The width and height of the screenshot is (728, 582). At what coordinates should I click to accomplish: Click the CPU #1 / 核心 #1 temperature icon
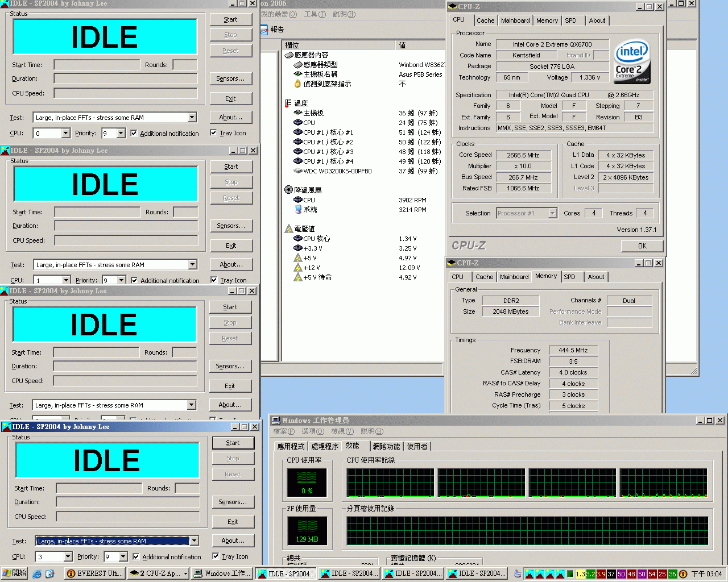click(298, 132)
